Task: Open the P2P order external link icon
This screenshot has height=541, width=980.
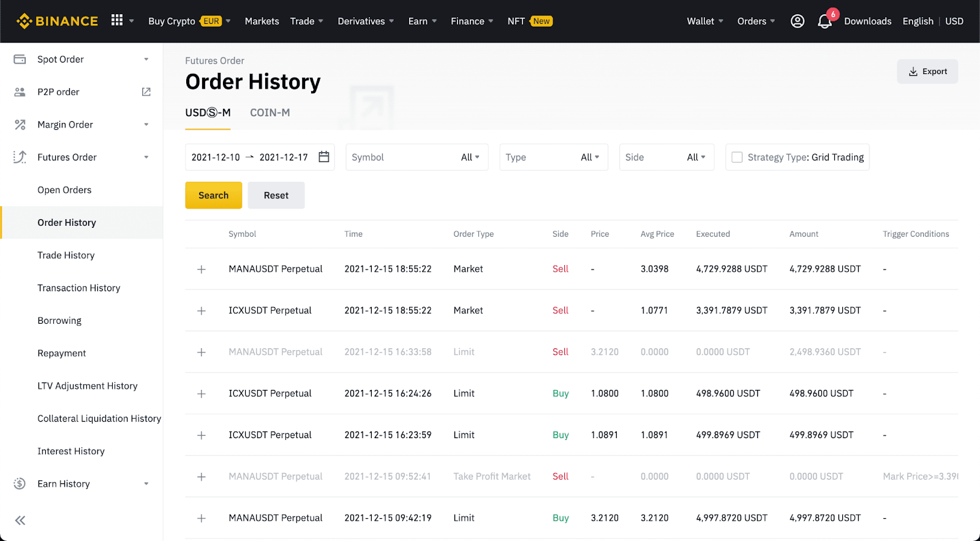Action: coord(146,92)
